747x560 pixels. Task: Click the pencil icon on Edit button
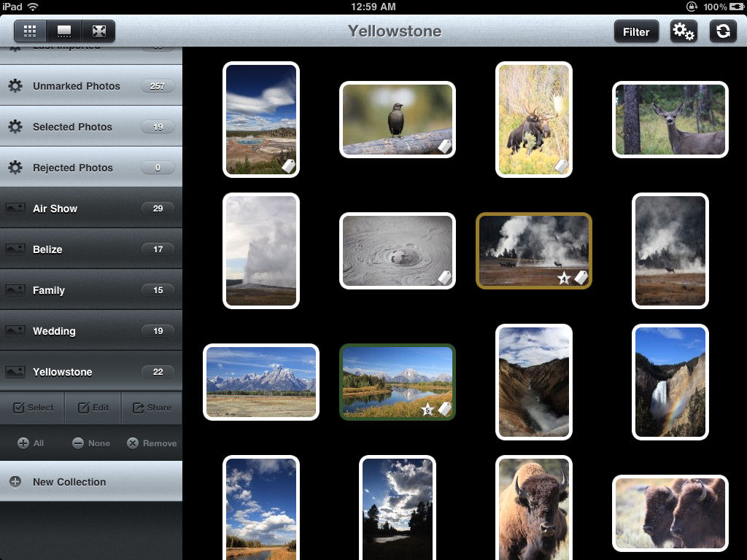pos(83,408)
